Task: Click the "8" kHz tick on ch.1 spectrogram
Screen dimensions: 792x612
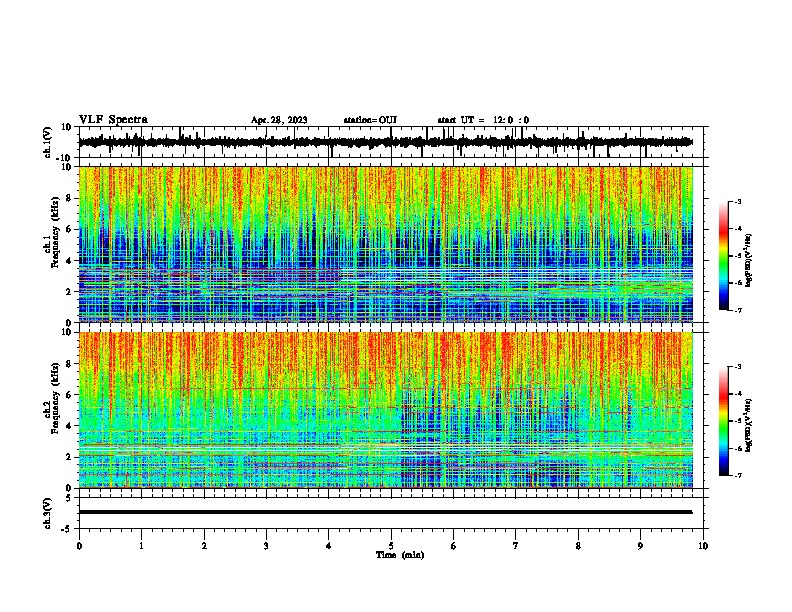Action: click(x=71, y=198)
